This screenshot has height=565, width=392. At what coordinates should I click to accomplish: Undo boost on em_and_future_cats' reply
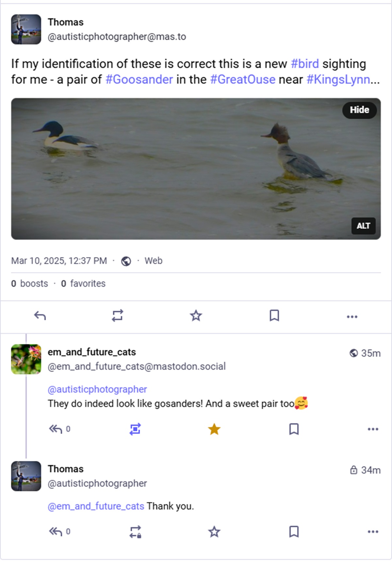point(135,429)
